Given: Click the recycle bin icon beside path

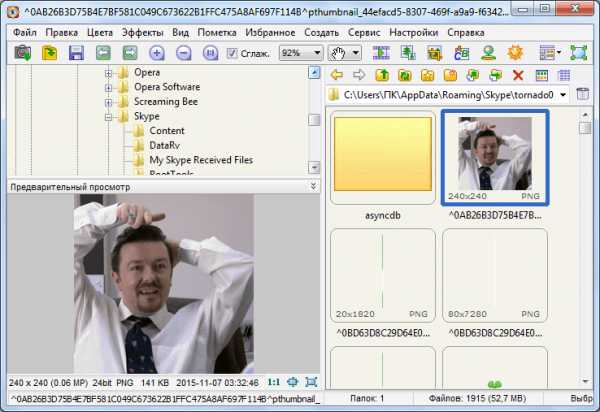Looking at the screenshot, I should pos(582,94).
